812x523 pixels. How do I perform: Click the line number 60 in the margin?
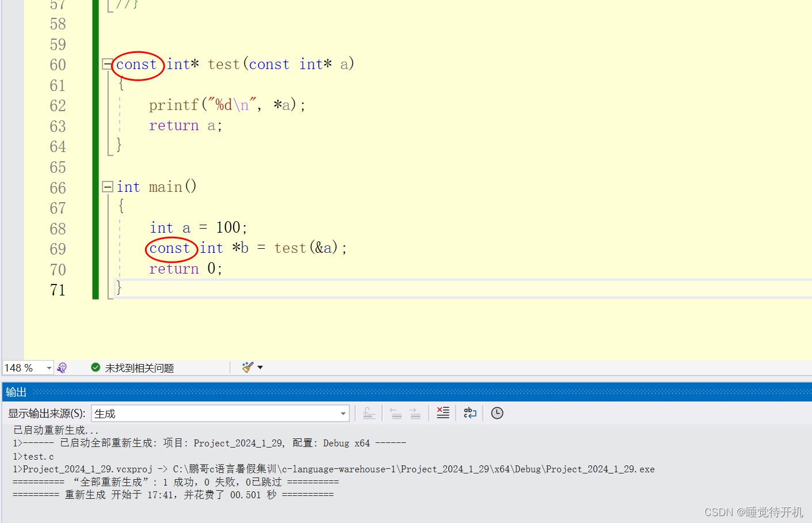[58, 65]
